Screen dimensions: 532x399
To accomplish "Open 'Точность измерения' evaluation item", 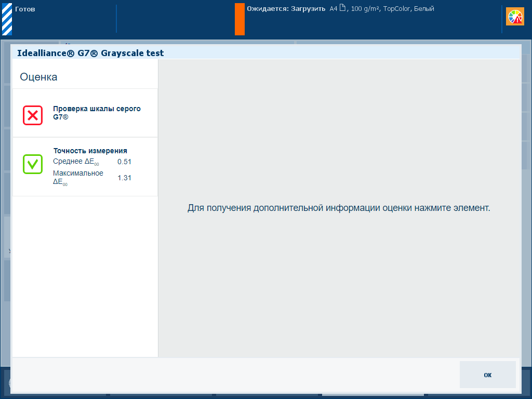I will coord(85,167).
